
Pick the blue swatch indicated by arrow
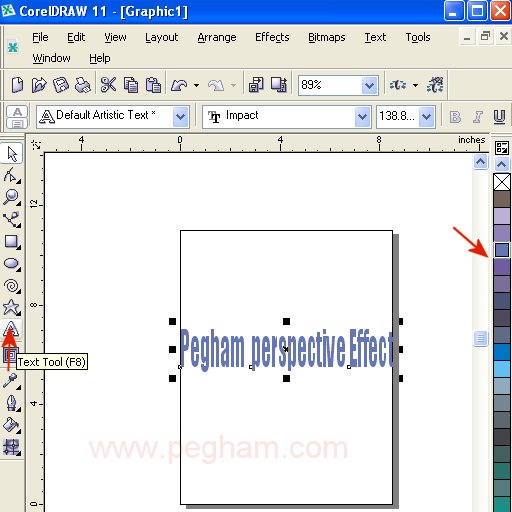[x=502, y=250]
